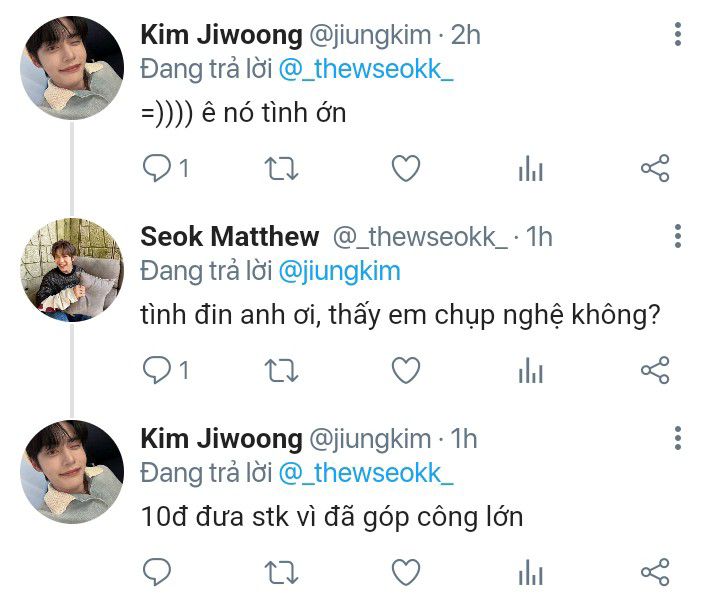
Task: View analytics for Seok Matthew's tweet
Action: (531, 370)
